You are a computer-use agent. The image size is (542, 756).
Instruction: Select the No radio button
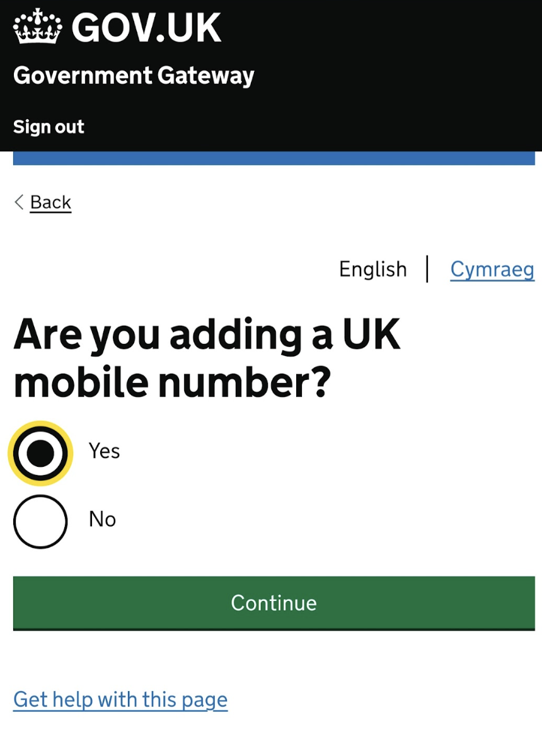coord(40,521)
